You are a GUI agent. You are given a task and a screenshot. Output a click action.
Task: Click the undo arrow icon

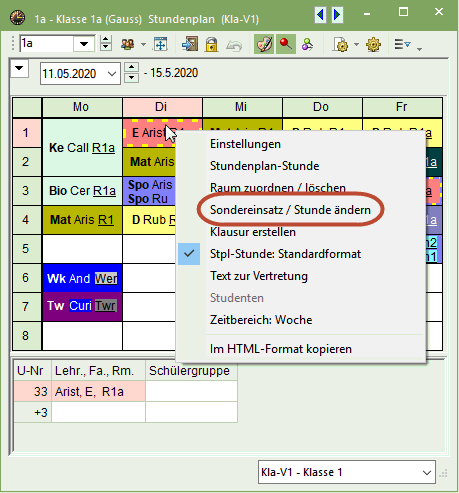[234, 45]
